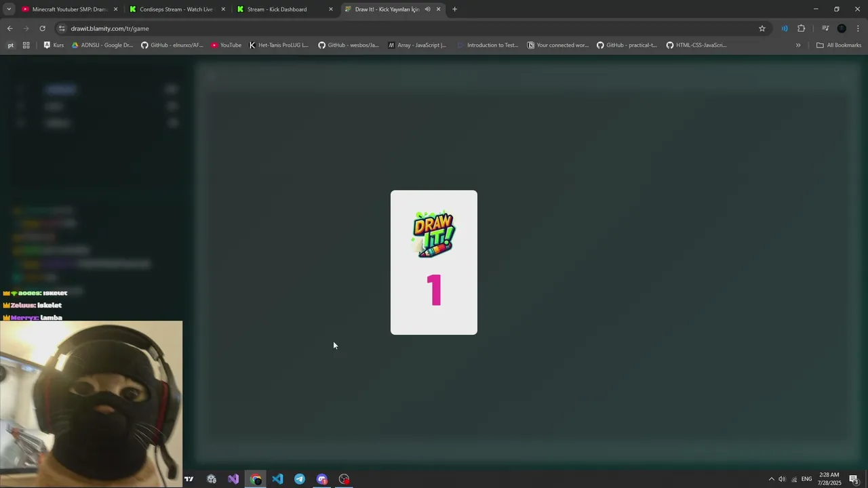Click chat message 'Zeluus: iskelet'
The width and height of the screenshot is (868, 488).
[33, 306]
